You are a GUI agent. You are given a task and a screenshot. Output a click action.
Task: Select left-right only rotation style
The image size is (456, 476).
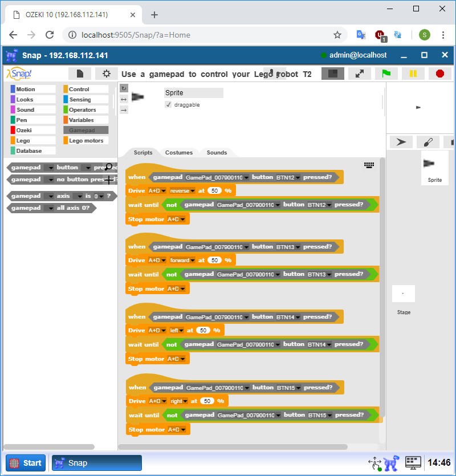(x=124, y=99)
